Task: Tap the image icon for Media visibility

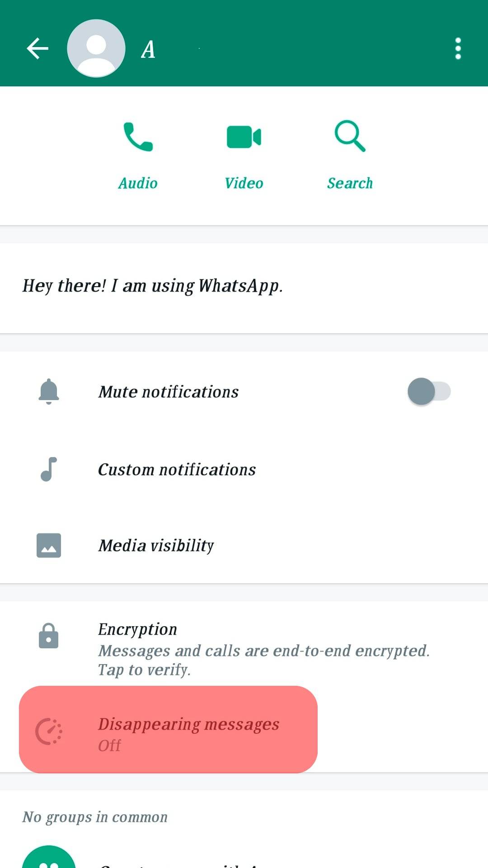Action: click(49, 546)
